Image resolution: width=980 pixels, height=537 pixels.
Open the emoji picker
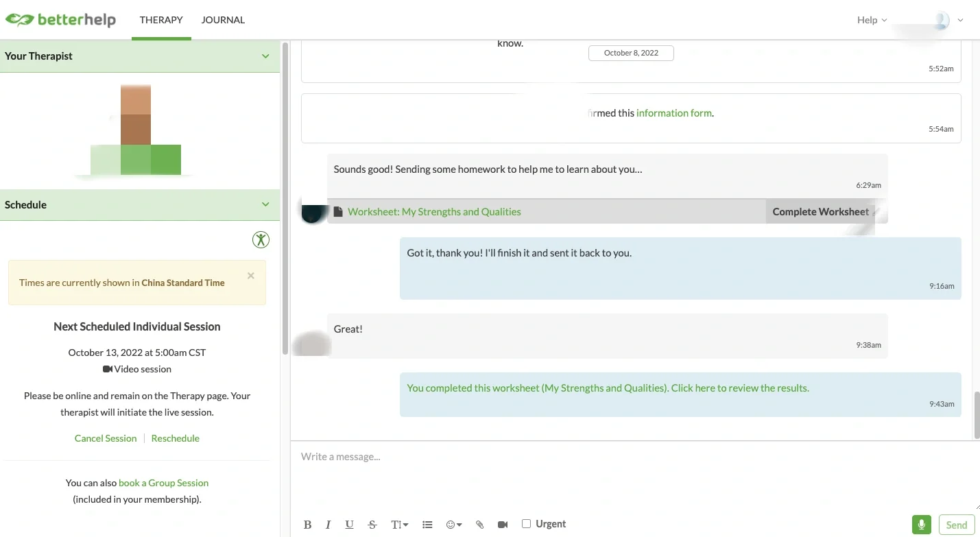[x=453, y=525]
